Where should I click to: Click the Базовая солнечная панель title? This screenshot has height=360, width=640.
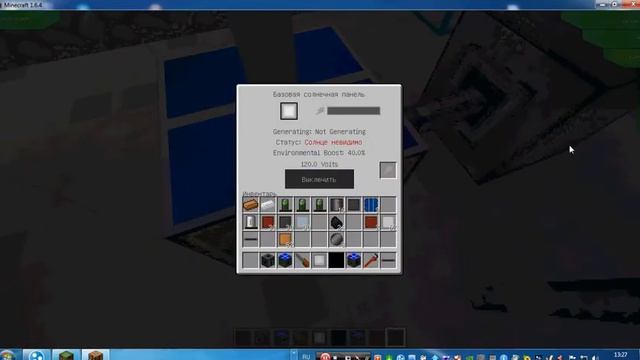[x=319, y=94]
